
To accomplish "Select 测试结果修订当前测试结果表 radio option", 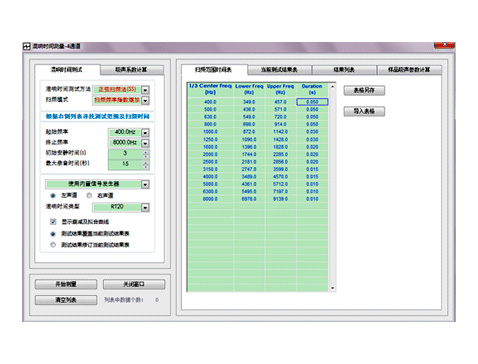I will [x=53, y=245].
